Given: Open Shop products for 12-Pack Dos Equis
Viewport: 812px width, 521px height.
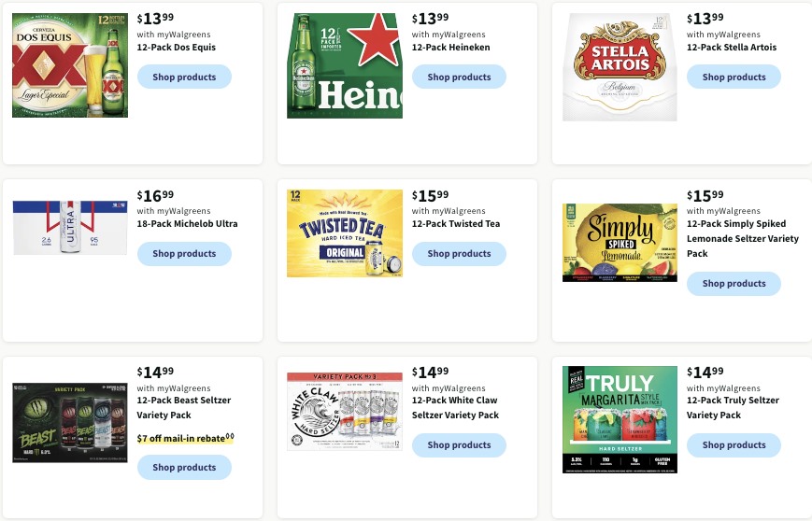Looking at the screenshot, I should (x=184, y=77).
